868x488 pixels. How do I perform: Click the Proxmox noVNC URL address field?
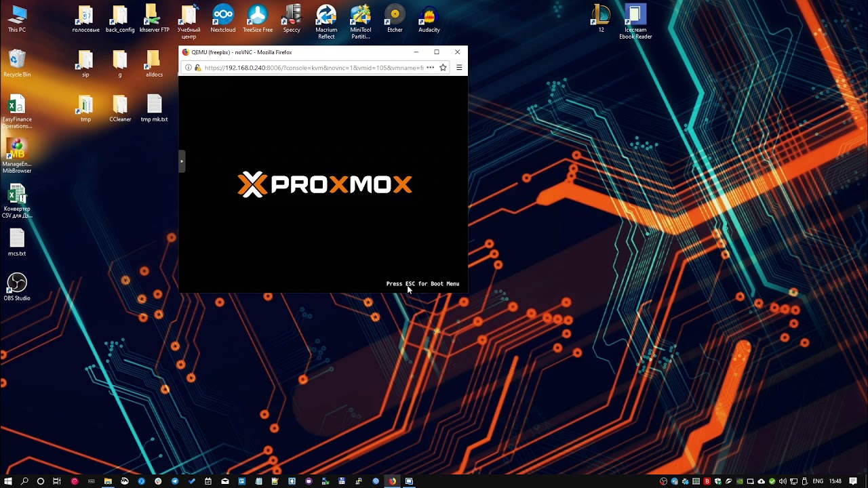tap(313, 68)
